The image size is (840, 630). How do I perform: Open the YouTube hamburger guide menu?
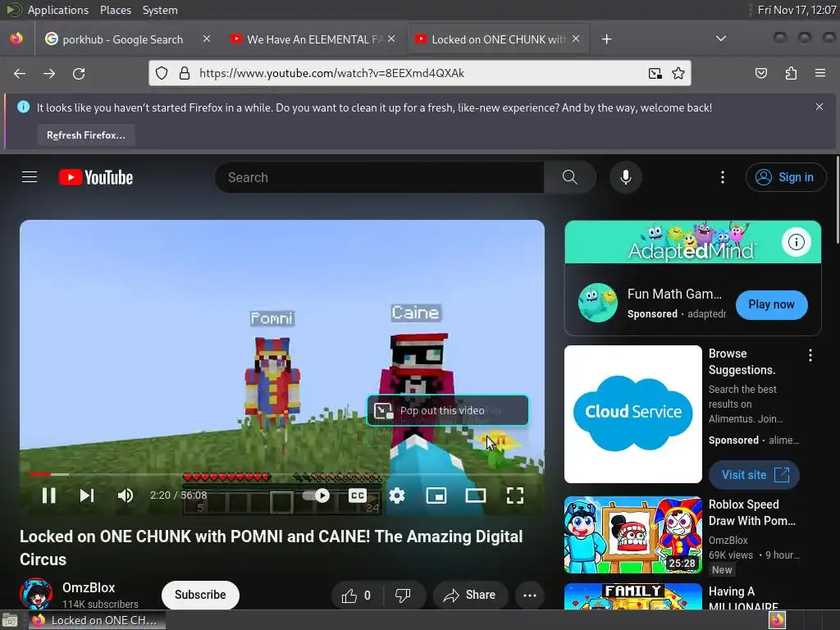pyautogui.click(x=30, y=177)
